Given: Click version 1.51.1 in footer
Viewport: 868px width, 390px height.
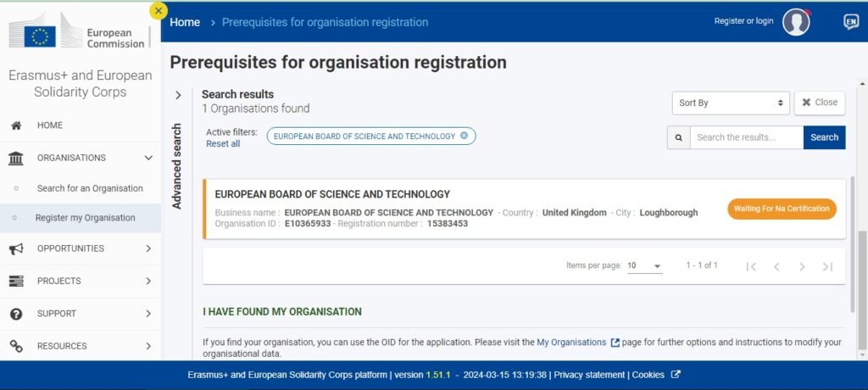Looking at the screenshot, I should 437,375.
